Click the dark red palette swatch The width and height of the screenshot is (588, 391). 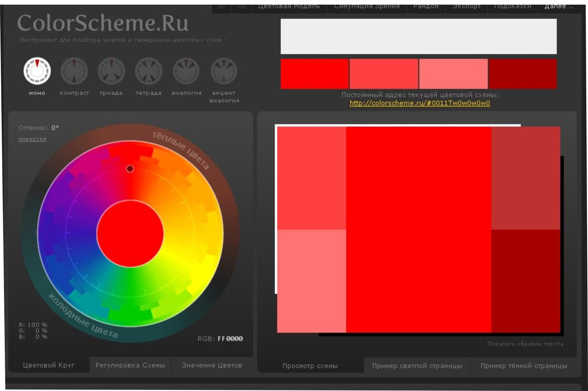coord(523,74)
